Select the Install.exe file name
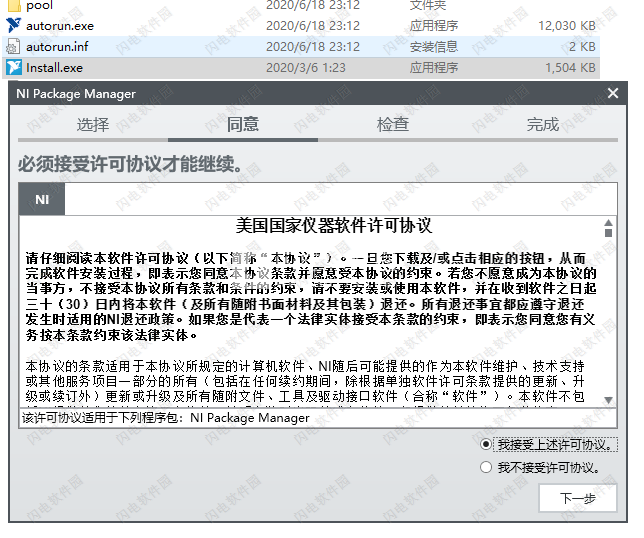This screenshot has width=644, height=538. (x=55, y=68)
